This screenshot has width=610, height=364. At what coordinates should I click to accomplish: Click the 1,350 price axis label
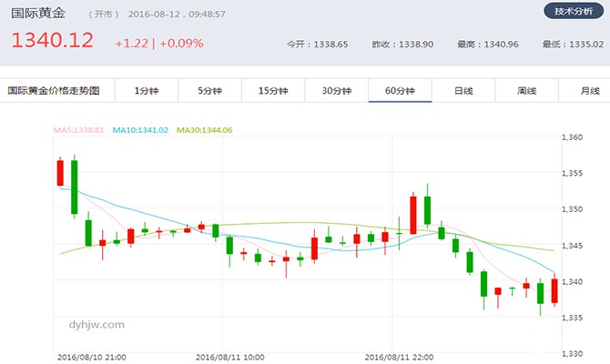click(x=573, y=209)
